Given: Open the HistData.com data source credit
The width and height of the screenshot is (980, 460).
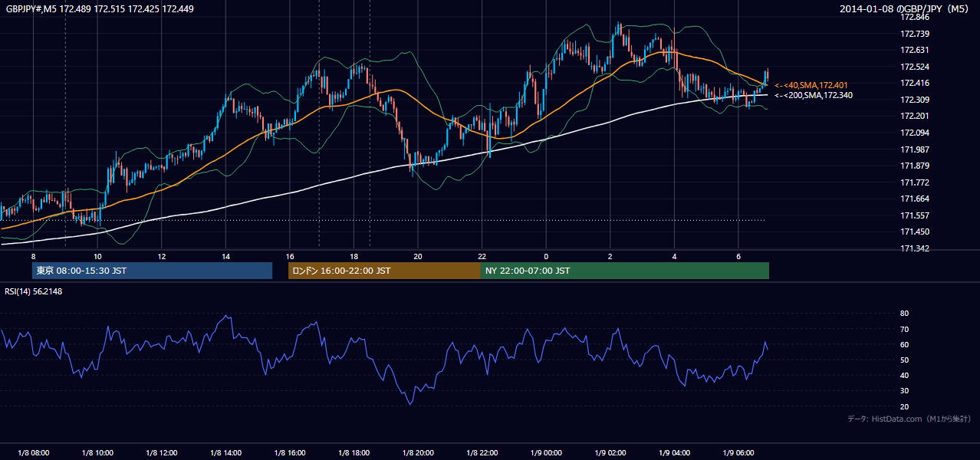Looking at the screenshot, I should coord(909,419).
